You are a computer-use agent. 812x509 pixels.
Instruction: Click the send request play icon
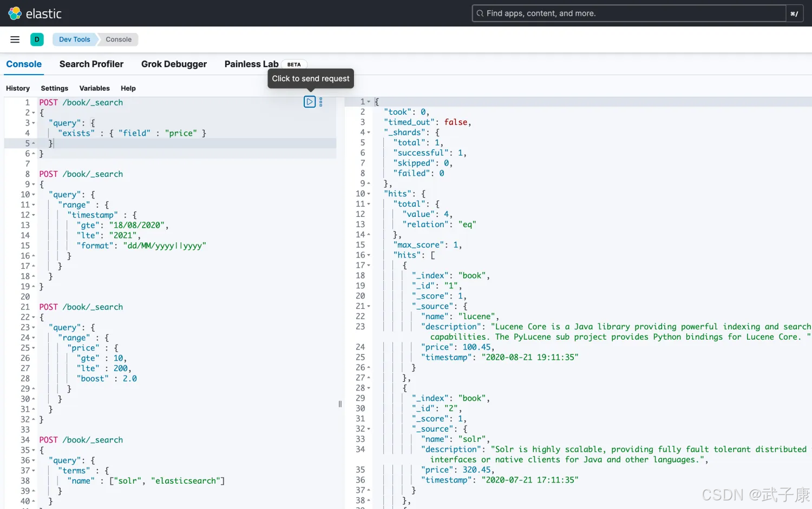(x=310, y=102)
